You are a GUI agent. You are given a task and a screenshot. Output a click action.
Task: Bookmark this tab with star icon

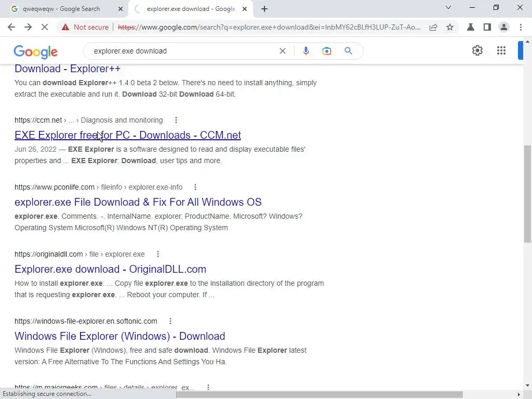click(x=450, y=27)
